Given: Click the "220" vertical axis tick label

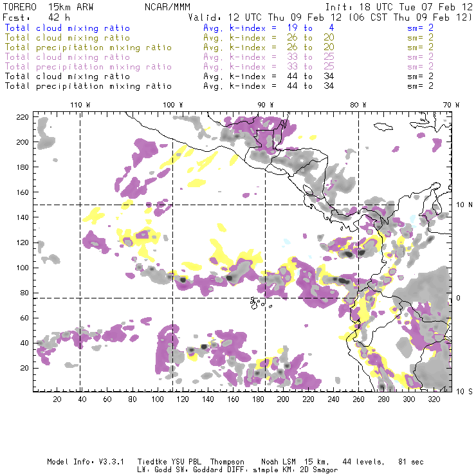Looking at the screenshot, I should click(23, 117).
